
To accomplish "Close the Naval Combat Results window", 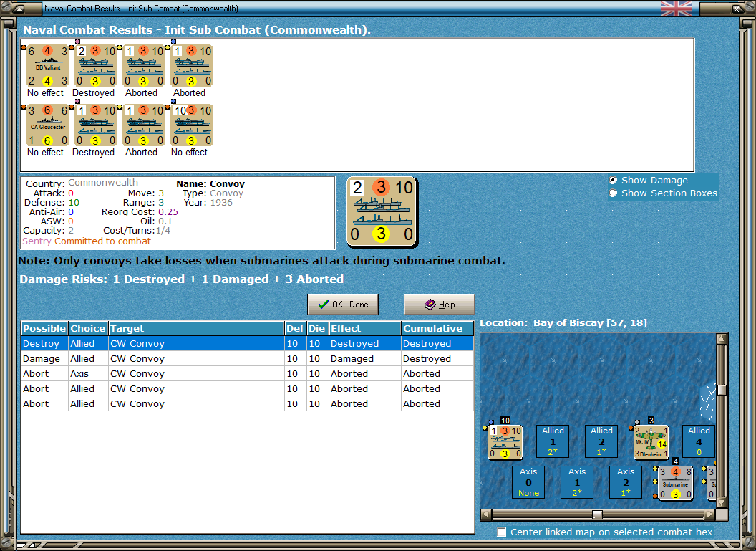I will point(738,8).
